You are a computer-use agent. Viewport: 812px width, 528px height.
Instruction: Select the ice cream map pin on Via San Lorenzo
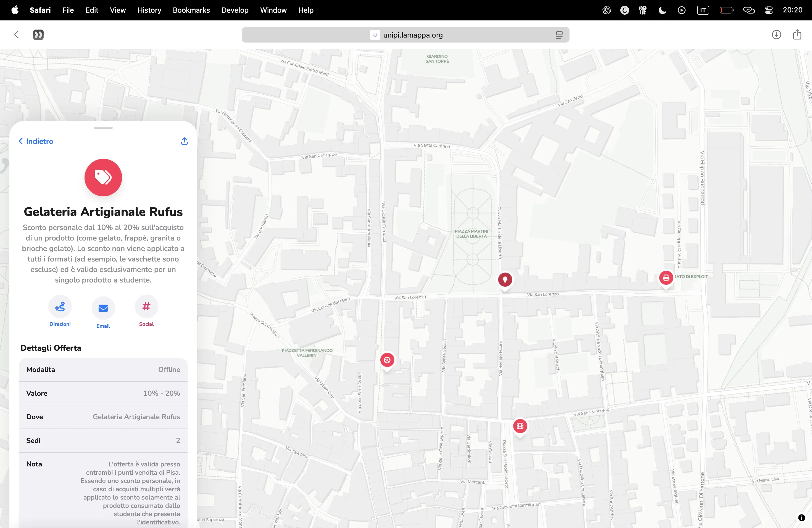pos(505,280)
